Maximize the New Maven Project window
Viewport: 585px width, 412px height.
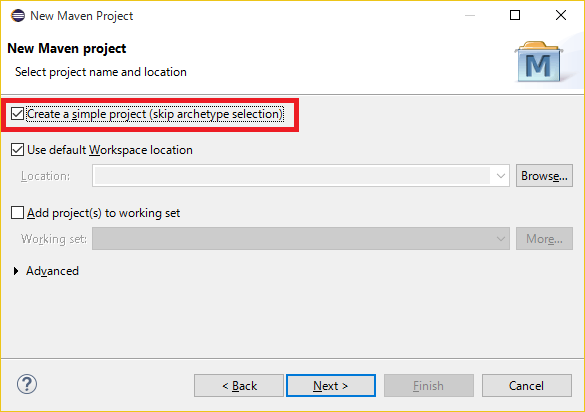pyautogui.click(x=515, y=15)
